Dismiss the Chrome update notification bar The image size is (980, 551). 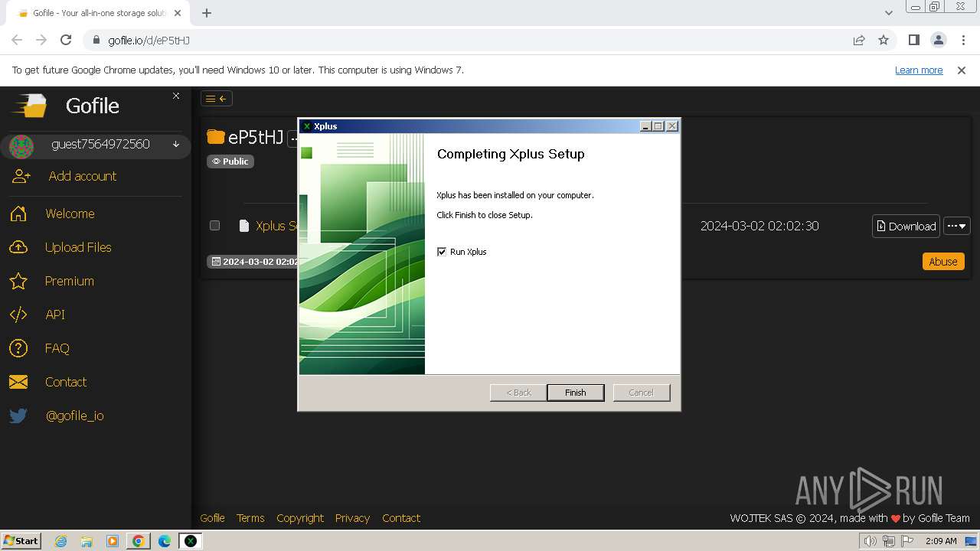coord(962,70)
